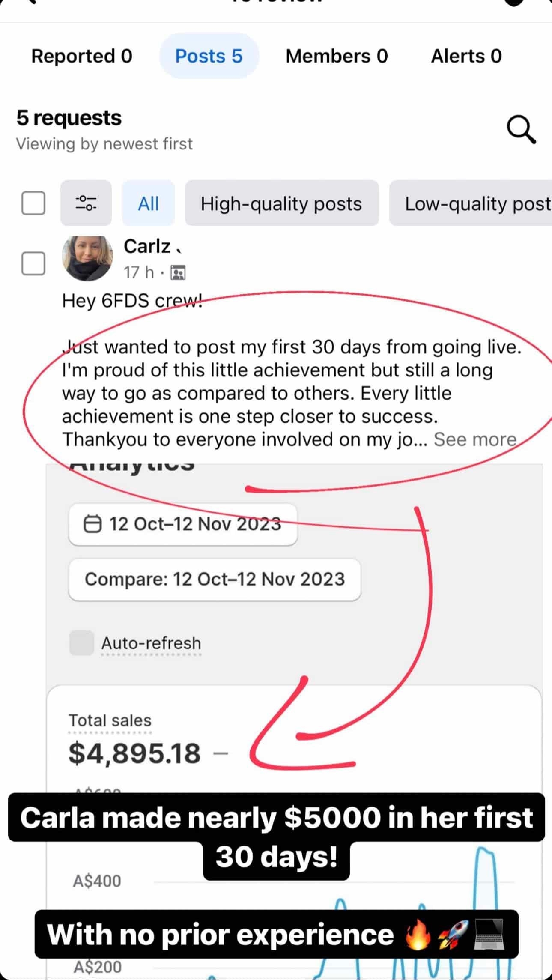Open the Compare date range selector
Screen dimensions: 552x980
coord(215,579)
